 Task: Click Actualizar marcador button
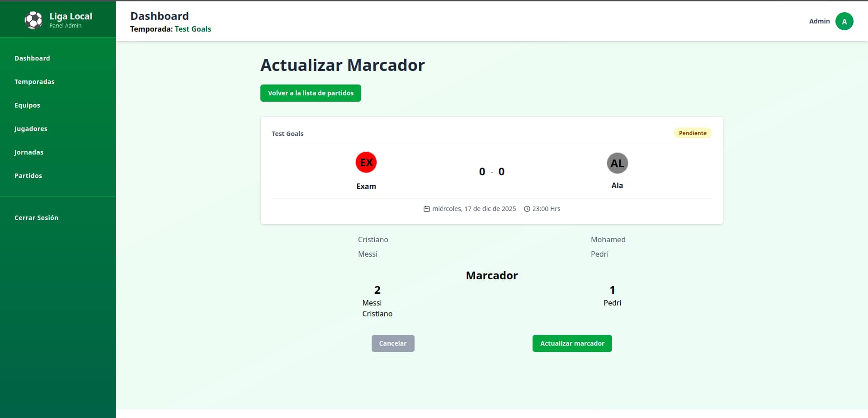point(572,343)
